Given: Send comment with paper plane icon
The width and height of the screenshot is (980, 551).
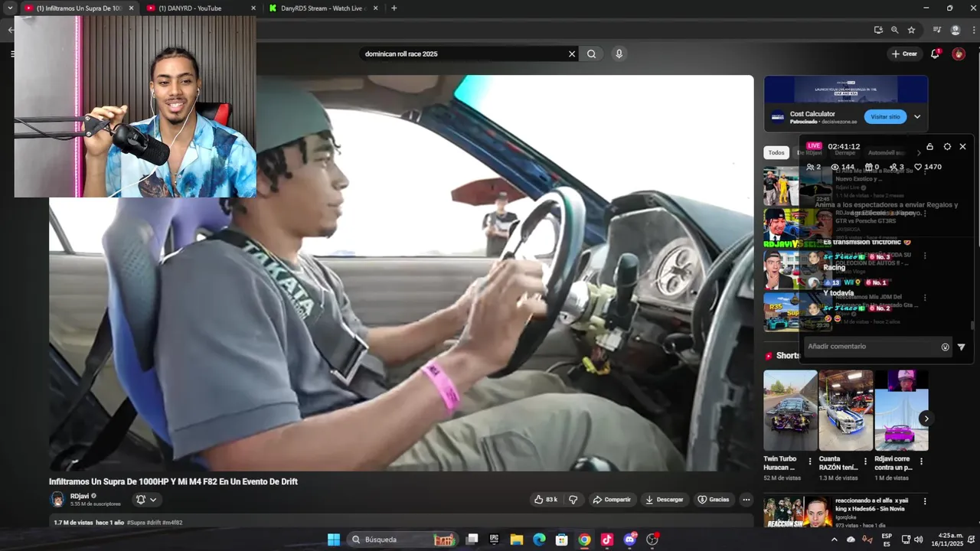Looking at the screenshot, I should [962, 347].
